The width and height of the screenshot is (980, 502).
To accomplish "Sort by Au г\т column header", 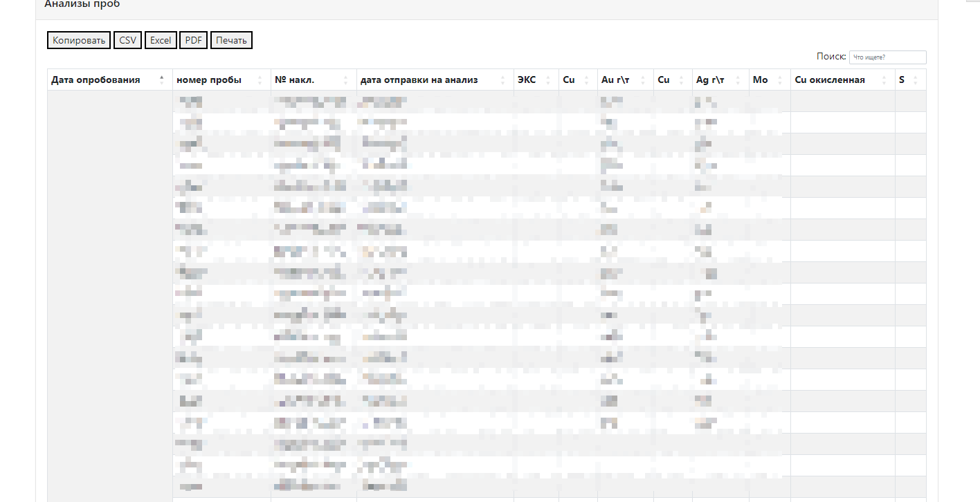I will (625, 80).
